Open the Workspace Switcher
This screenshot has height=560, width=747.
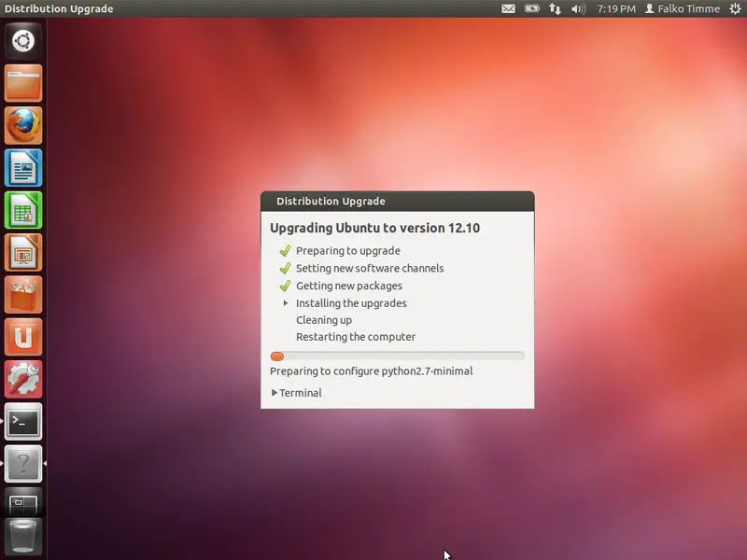pos(23,504)
